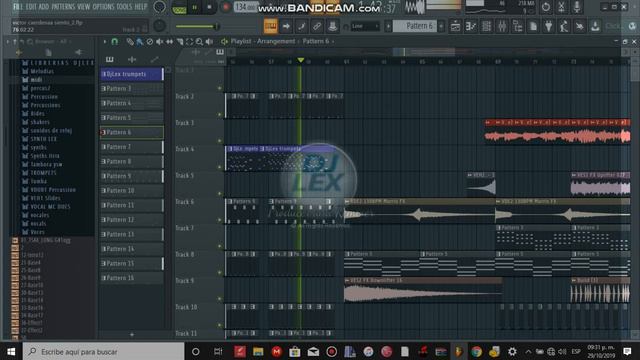This screenshot has width=640, height=360.
Task: Open the Pattern 6 selector in toolbar
Action: (415, 27)
